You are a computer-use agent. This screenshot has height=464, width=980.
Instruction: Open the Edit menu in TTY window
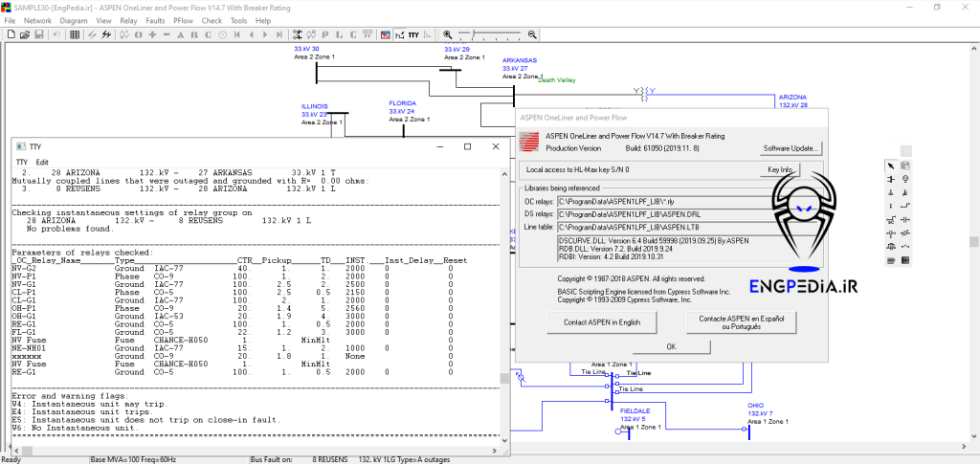pos(42,163)
